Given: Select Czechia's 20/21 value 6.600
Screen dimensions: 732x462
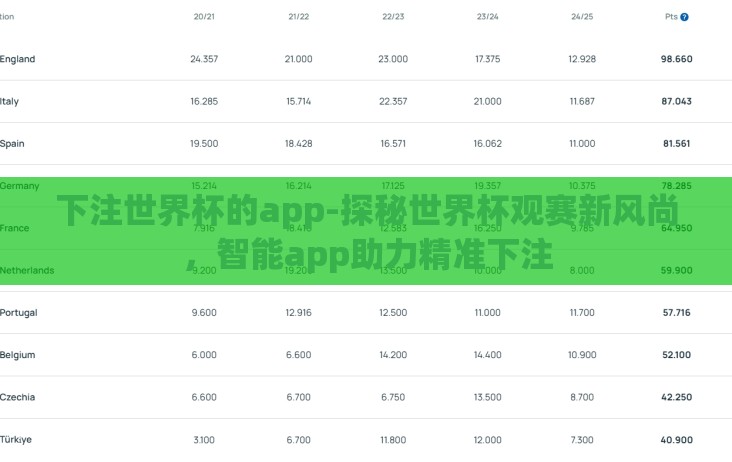Looking at the screenshot, I should pyautogui.click(x=204, y=397).
